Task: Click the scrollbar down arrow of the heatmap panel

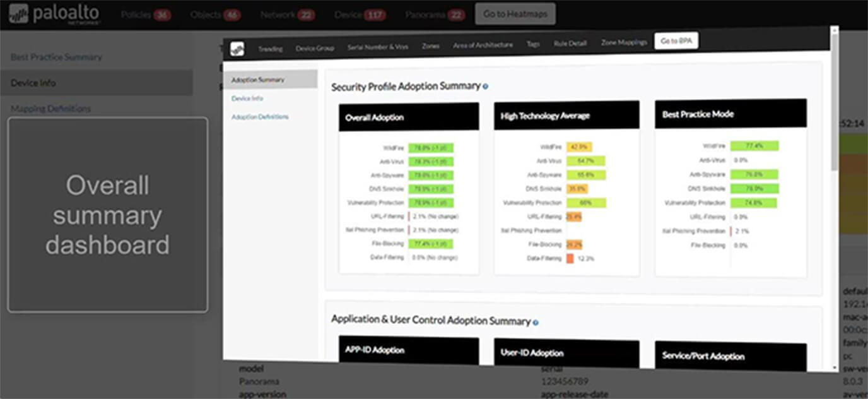Action: (x=835, y=367)
